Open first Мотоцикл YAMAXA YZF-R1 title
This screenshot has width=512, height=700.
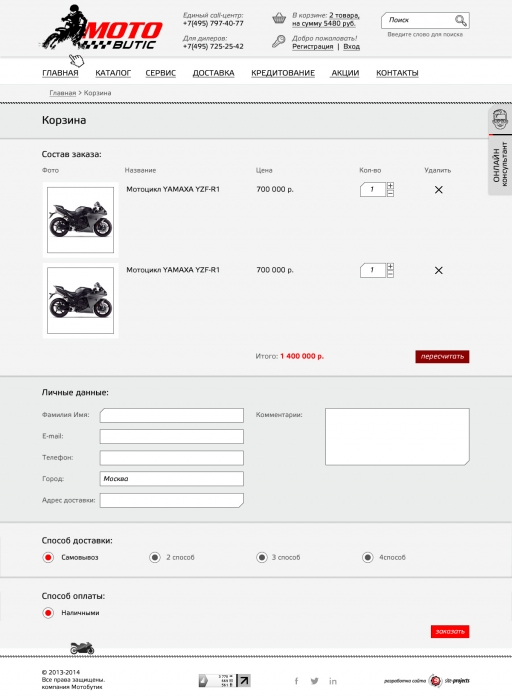click(173, 189)
